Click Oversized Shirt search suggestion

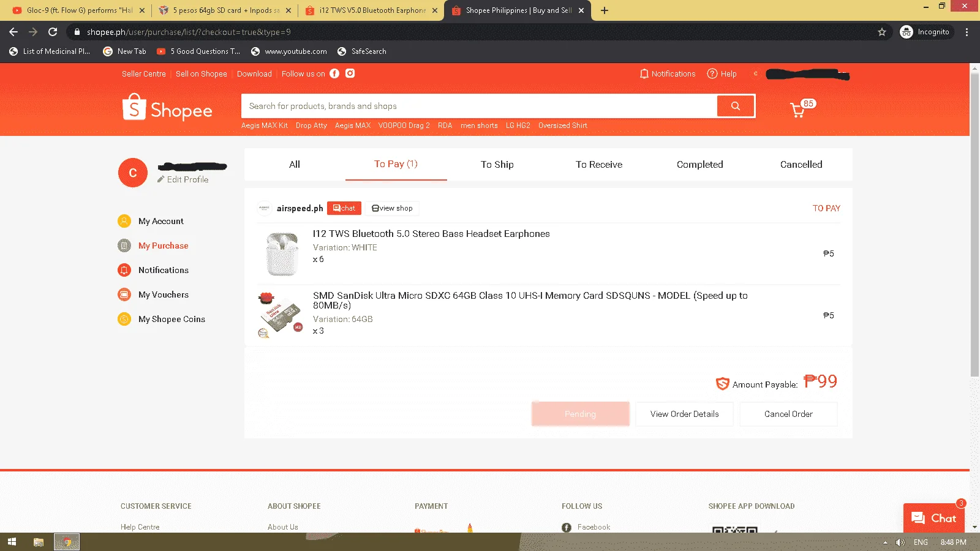[x=562, y=126]
